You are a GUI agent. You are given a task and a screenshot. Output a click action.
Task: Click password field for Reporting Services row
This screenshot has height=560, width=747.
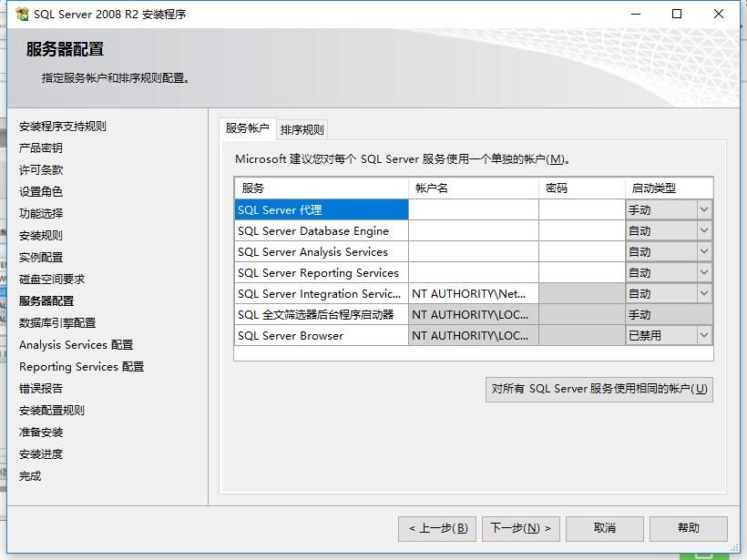click(582, 272)
